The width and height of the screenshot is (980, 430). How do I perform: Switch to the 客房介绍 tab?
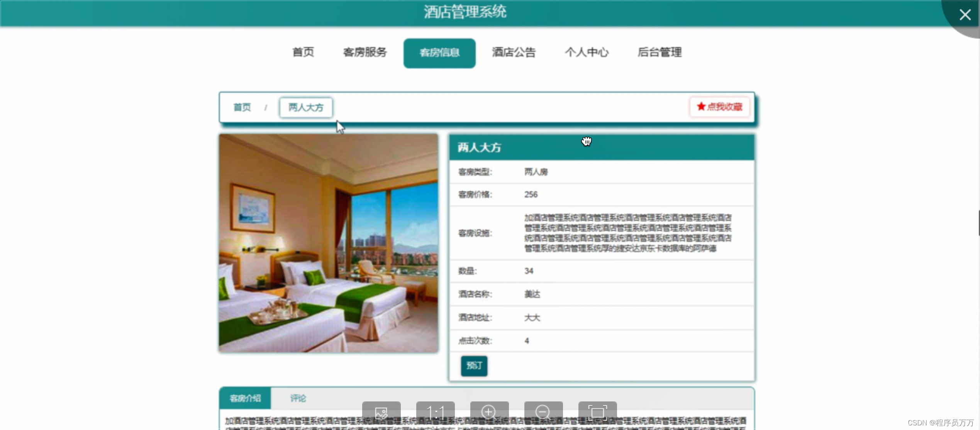coord(245,398)
